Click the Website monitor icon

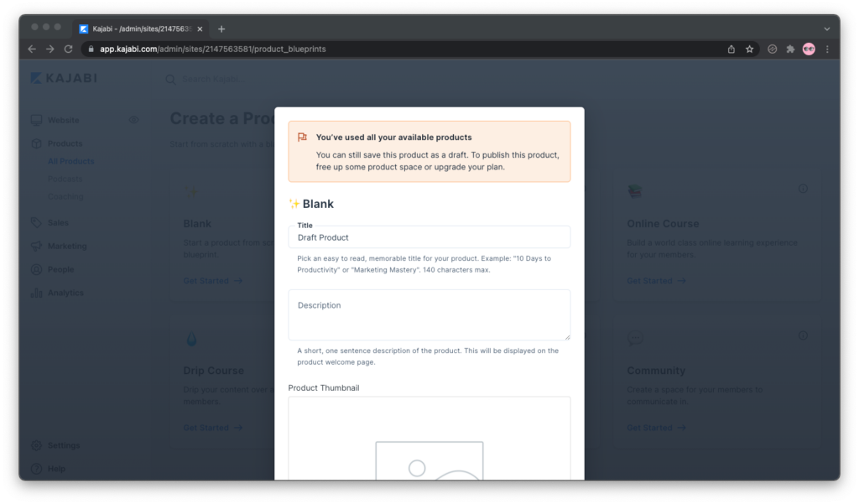[36, 120]
